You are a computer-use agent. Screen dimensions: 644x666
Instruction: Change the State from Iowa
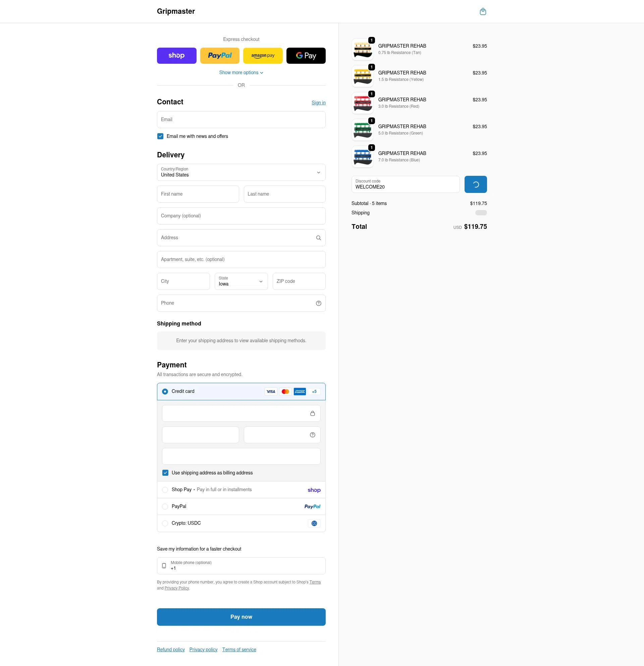click(241, 281)
